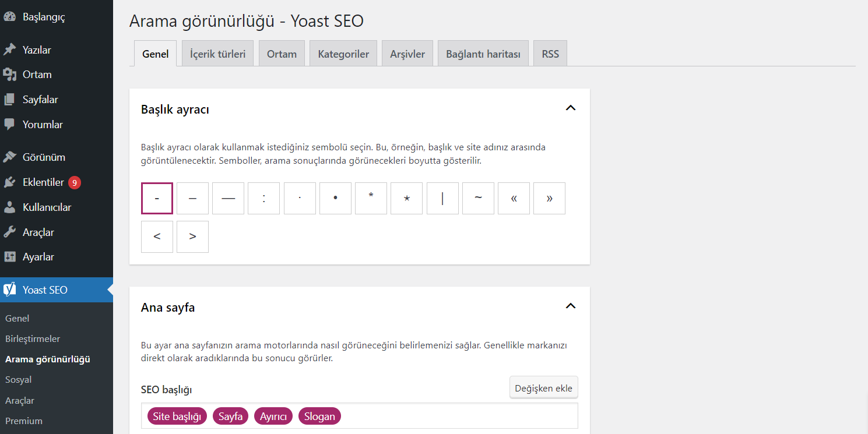The image size is (868, 434).
Task: Select the tilde separator
Action: pos(478,198)
